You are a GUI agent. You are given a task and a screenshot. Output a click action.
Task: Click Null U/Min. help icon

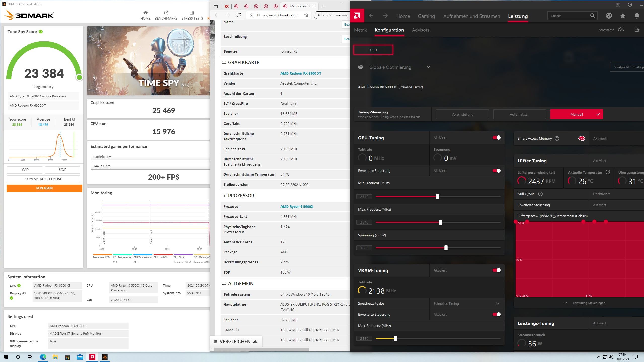coord(540,194)
